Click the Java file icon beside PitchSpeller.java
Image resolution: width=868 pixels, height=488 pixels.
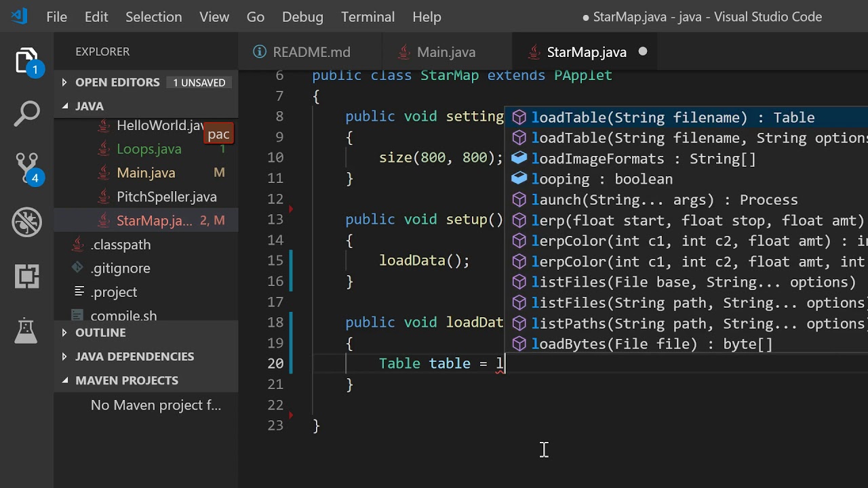click(104, 197)
